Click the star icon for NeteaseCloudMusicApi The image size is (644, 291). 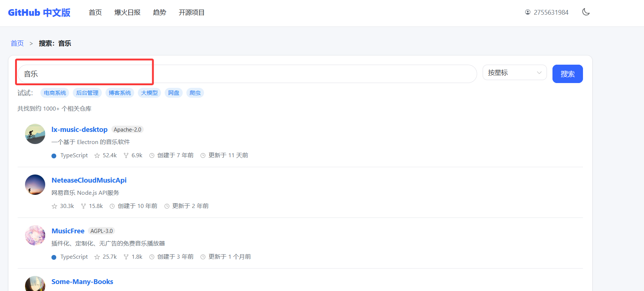(54, 206)
